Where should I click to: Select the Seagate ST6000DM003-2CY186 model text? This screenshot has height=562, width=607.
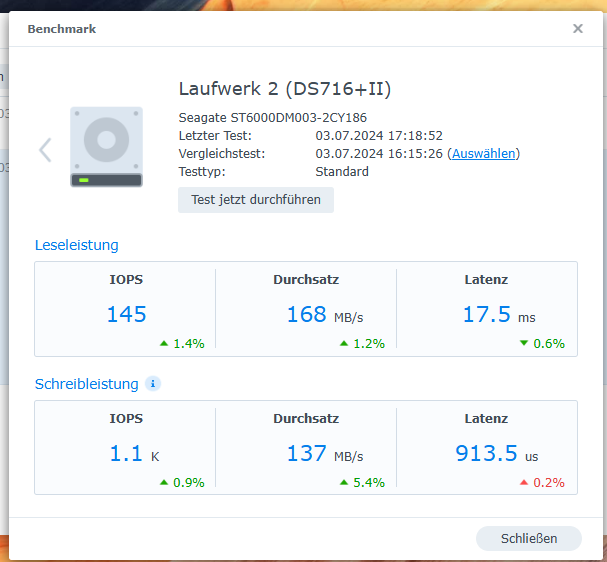pyautogui.click(x=273, y=118)
